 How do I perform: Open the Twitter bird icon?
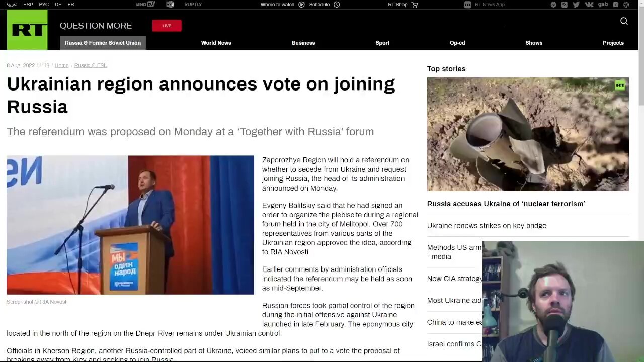576,5
